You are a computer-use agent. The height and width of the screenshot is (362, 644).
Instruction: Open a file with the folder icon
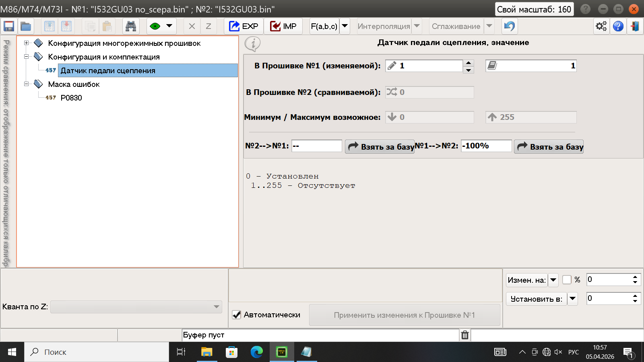[x=26, y=27]
